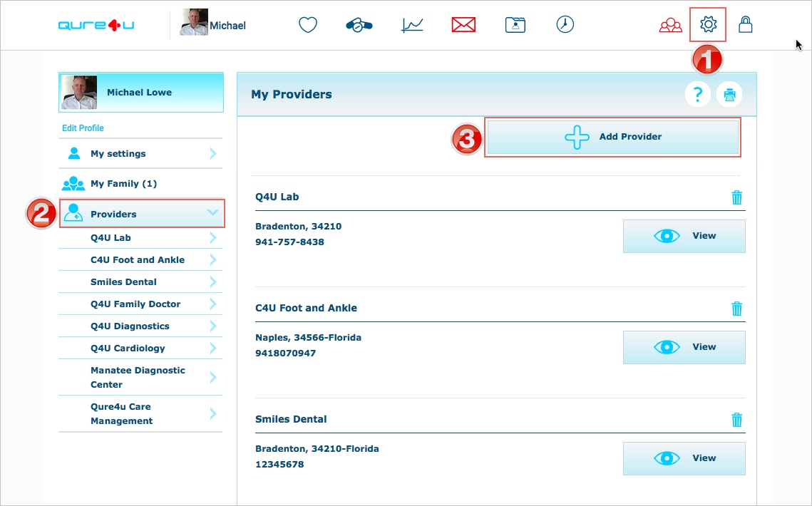The width and height of the screenshot is (812, 506).
Task: Open the clock appointments icon
Action: pos(565,24)
